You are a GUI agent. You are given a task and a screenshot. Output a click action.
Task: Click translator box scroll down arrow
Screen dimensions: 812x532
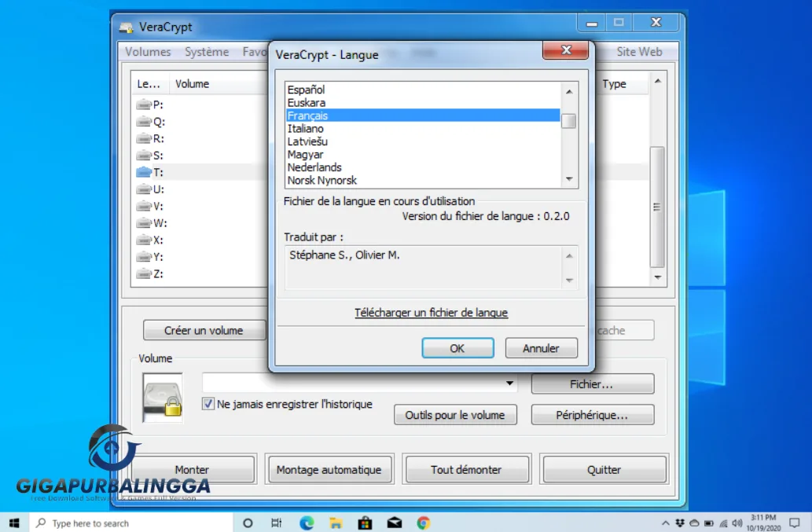click(569, 280)
